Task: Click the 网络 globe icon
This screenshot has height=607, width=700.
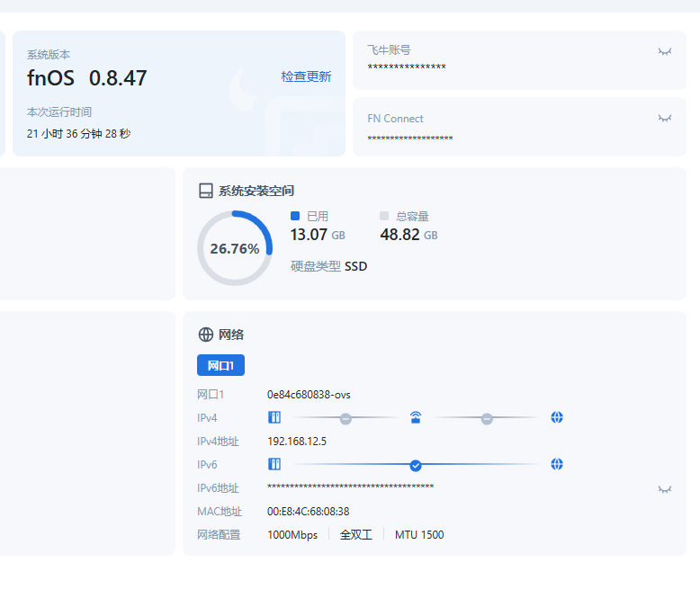Action: [x=206, y=335]
